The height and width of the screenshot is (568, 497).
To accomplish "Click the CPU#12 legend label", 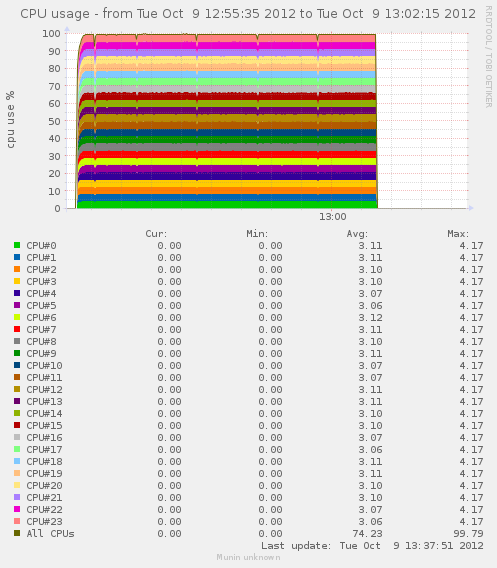I will point(44,389).
